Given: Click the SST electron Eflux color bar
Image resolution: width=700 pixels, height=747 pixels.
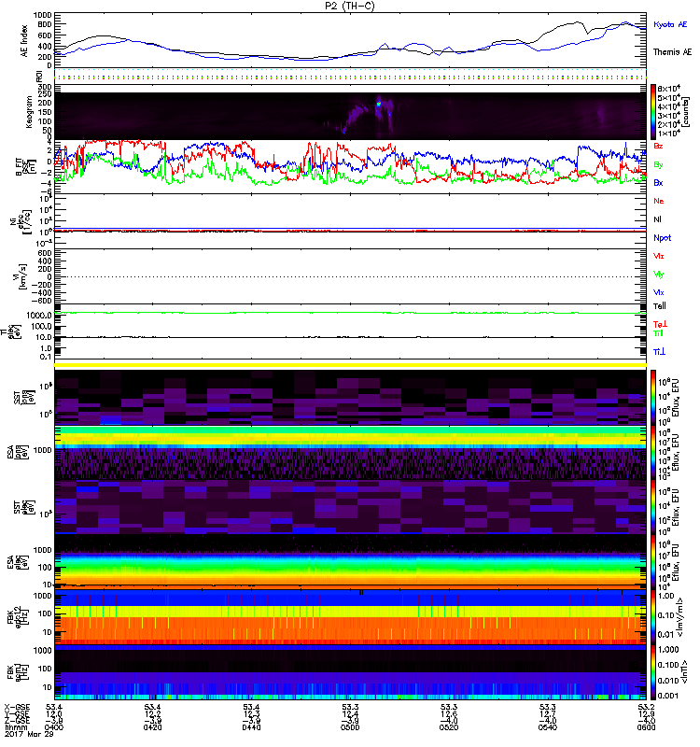Looking at the screenshot, I should point(653,507).
